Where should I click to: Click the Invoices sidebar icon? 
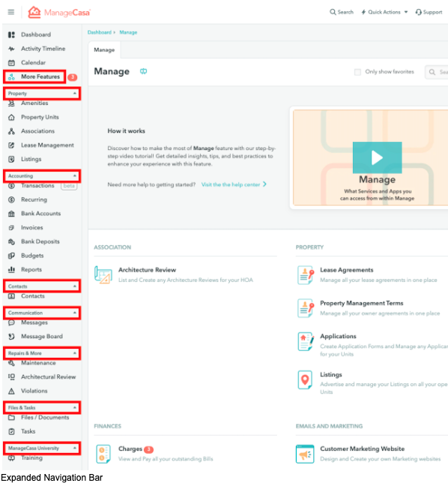click(11, 227)
